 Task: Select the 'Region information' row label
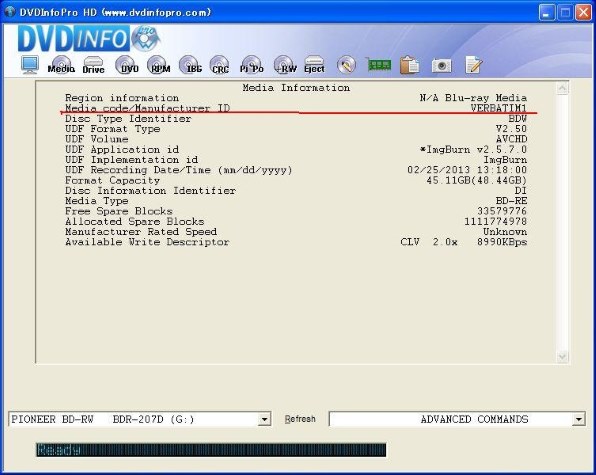tap(122, 98)
